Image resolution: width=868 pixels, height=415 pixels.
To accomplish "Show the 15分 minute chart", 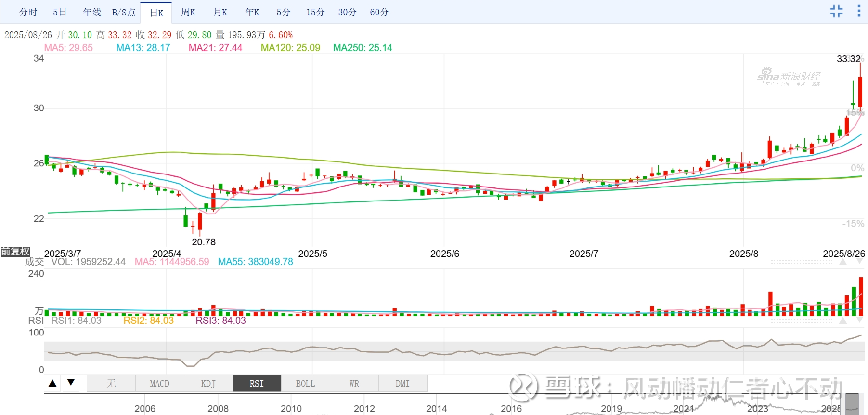I will pos(315,12).
